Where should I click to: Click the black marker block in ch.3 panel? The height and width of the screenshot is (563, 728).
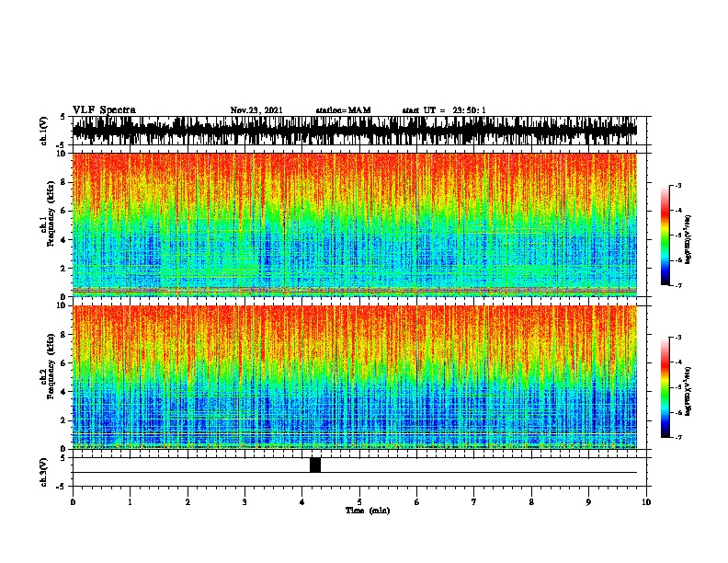tap(314, 465)
